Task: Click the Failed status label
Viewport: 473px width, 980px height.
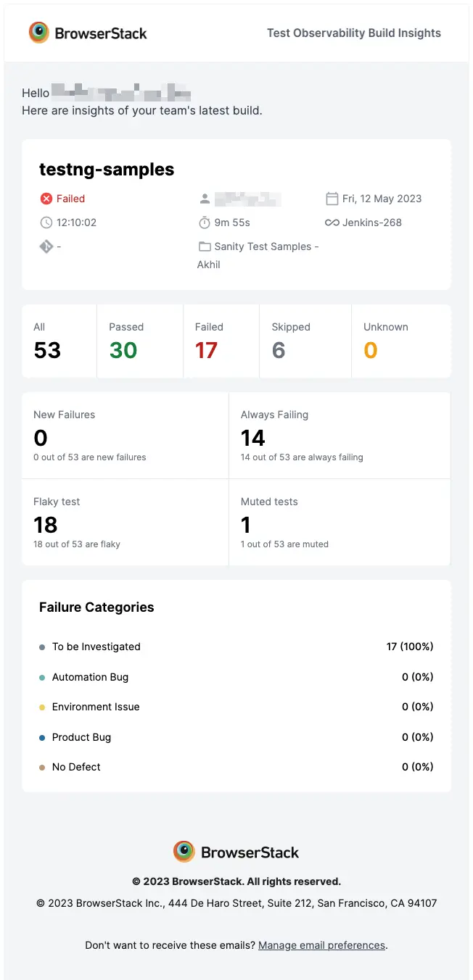Action: 70,199
